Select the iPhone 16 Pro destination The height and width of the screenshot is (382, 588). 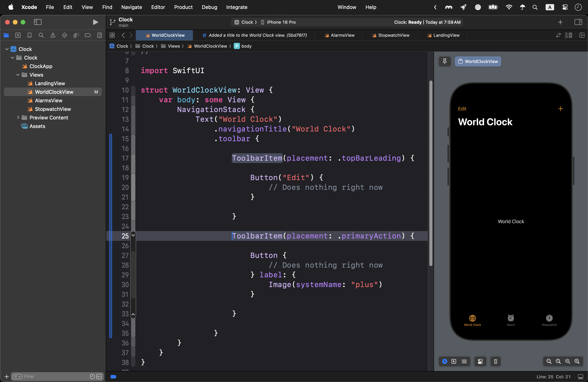(281, 22)
